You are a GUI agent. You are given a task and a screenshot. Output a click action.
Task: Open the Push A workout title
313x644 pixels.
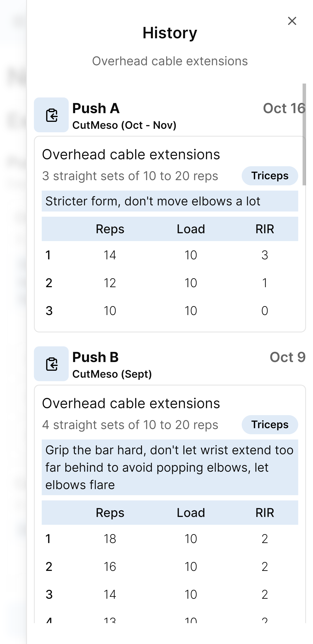pyautogui.click(x=96, y=108)
